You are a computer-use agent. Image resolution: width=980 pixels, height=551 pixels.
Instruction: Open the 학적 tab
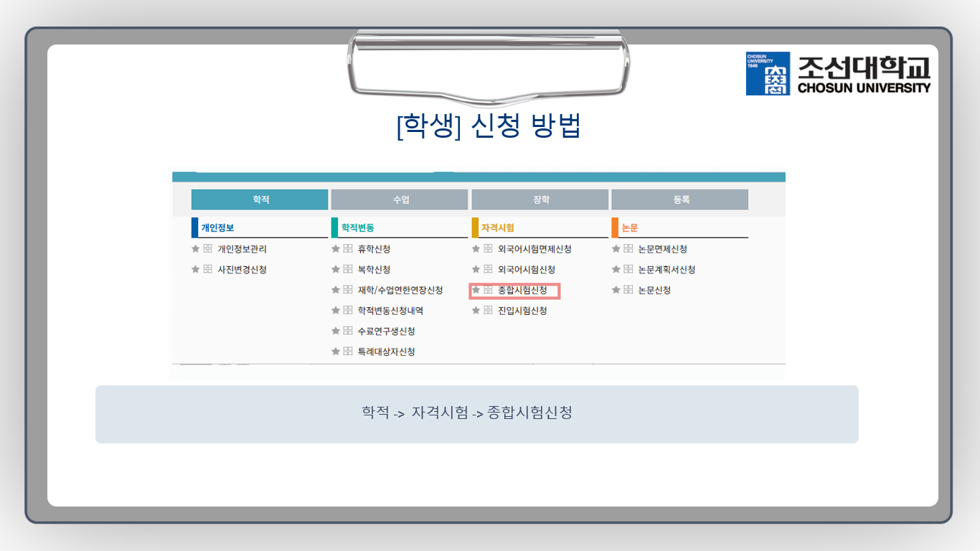260,199
